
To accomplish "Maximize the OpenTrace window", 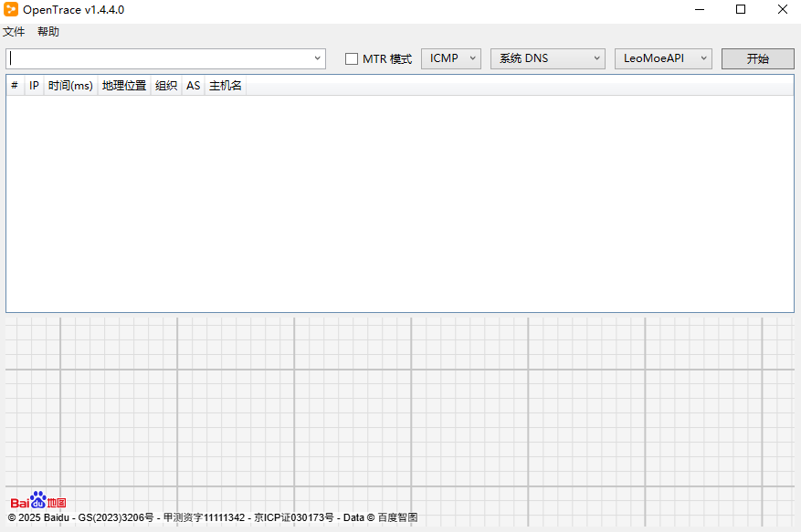I will [x=741, y=10].
